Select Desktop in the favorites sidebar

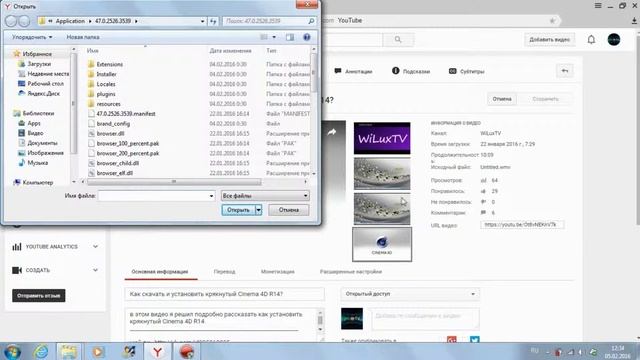point(41,84)
